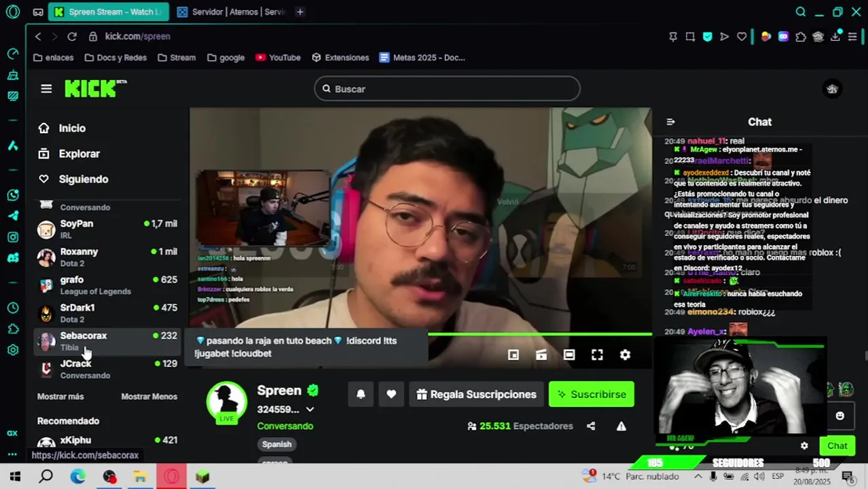
Task: Open Discord in Opera sidebar
Action: (12, 258)
